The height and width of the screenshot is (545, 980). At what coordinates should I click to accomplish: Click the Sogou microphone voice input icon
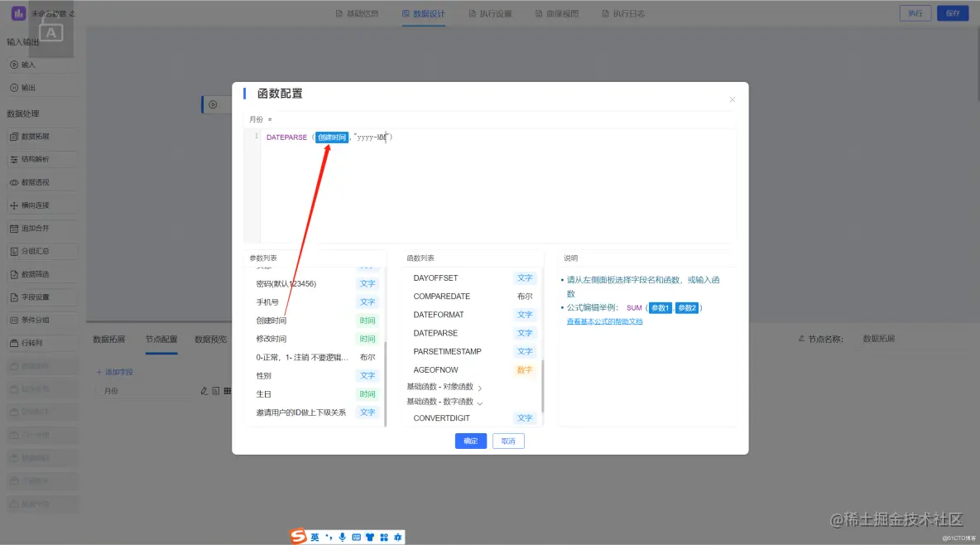[342, 538]
